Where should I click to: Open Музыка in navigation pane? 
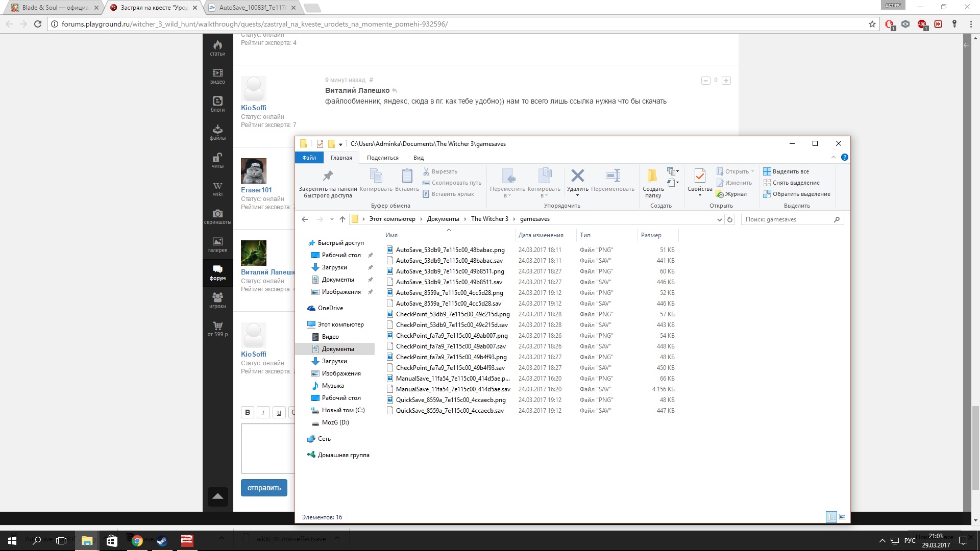click(x=333, y=386)
